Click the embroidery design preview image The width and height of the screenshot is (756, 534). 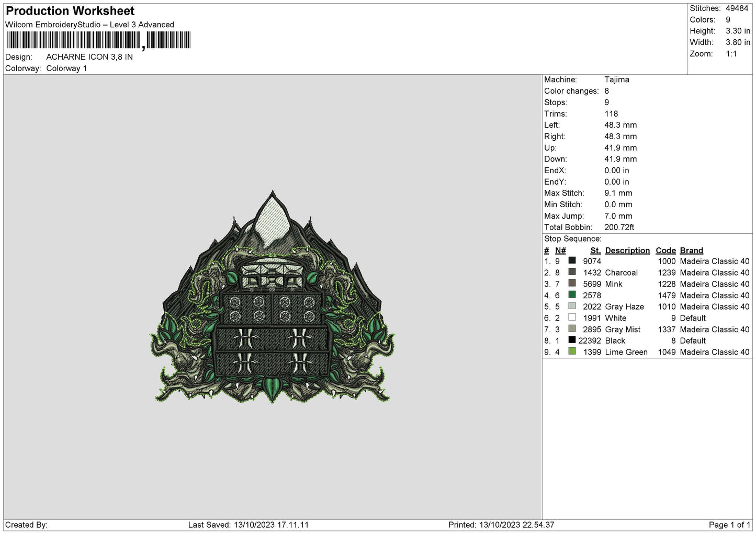(272, 297)
